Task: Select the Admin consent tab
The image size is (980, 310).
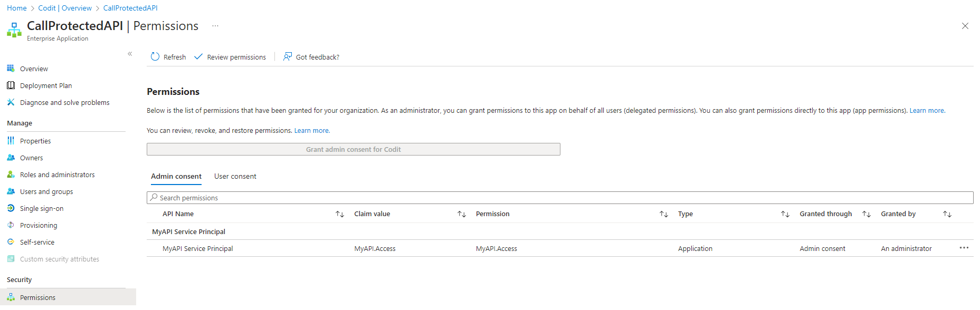Action: tap(176, 177)
